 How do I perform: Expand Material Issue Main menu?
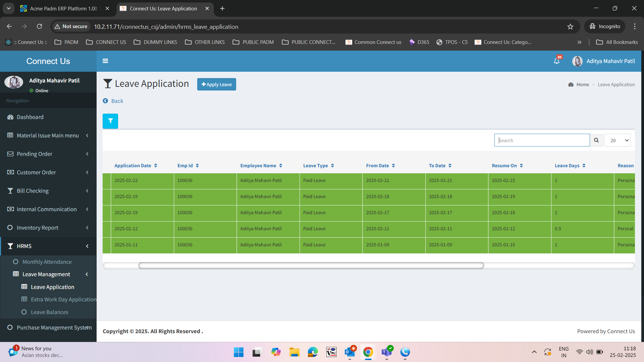48,135
